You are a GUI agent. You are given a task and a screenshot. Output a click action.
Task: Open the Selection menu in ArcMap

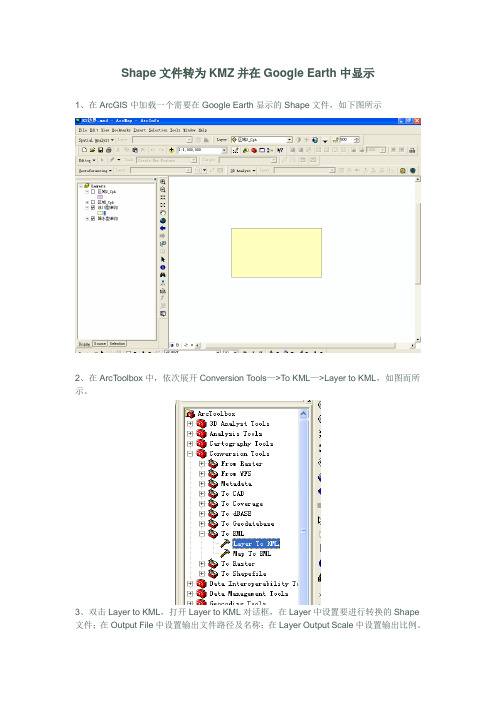158,130
